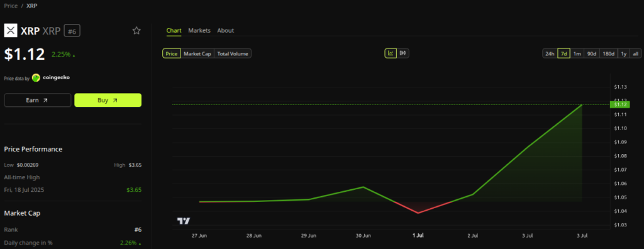The height and width of the screenshot is (249, 644).
Task: Click the TradingView logo on chart
Action: tap(184, 221)
